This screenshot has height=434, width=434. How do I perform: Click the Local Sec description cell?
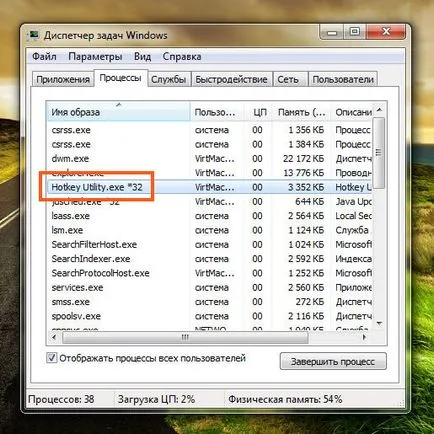pyautogui.click(x=353, y=216)
